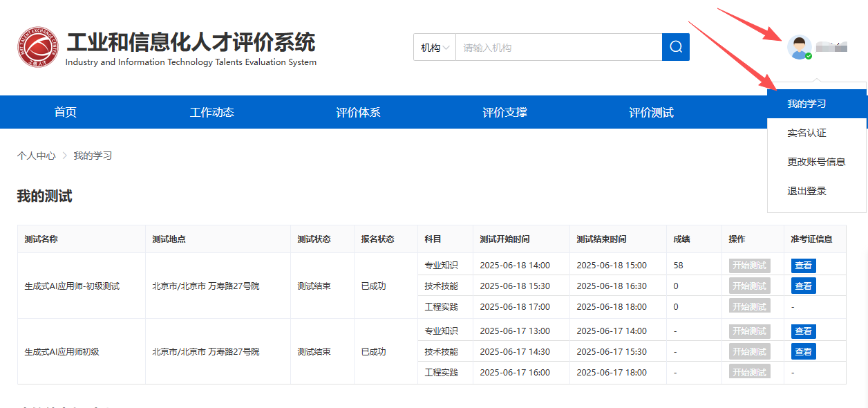Click the 请输入机构 search input field
This screenshot has width=868, height=408.
pyautogui.click(x=558, y=48)
